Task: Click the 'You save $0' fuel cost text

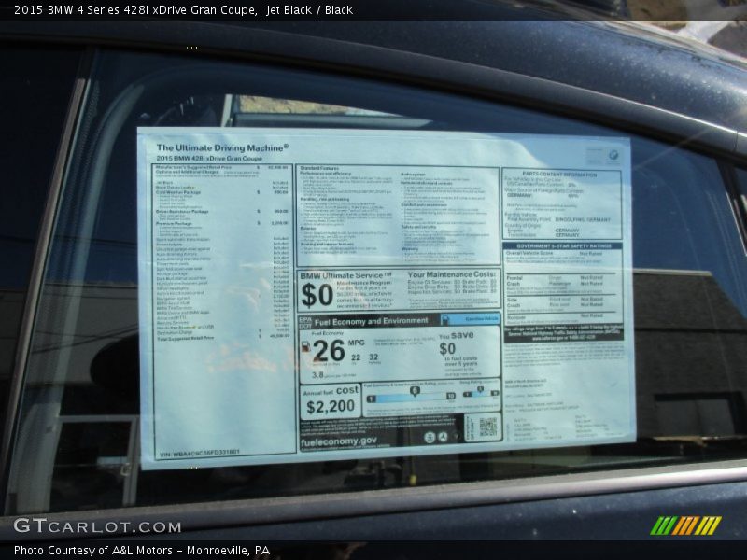Action: click(x=457, y=343)
